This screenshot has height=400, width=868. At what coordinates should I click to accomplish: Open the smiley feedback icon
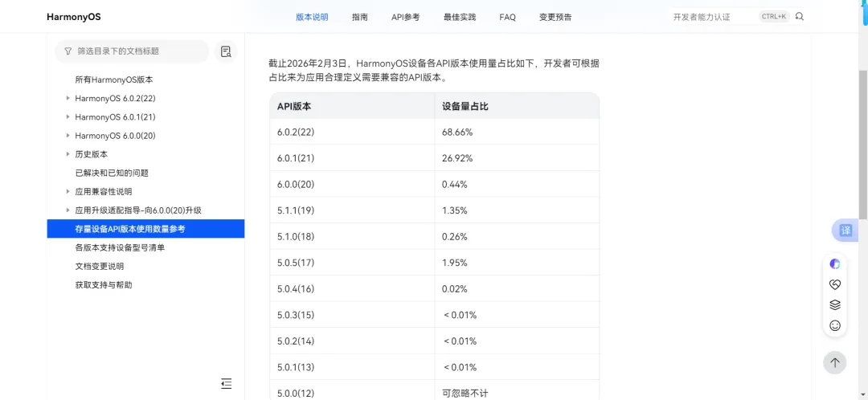835,325
